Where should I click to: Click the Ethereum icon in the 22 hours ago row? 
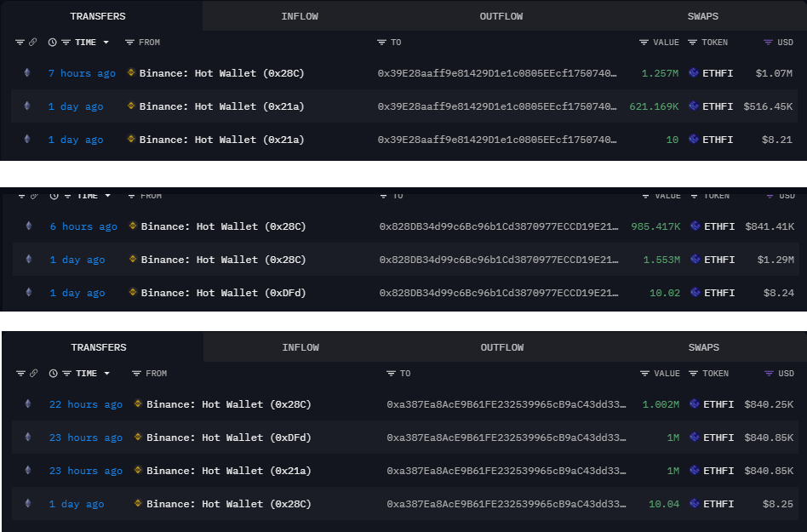pyautogui.click(x=27, y=404)
